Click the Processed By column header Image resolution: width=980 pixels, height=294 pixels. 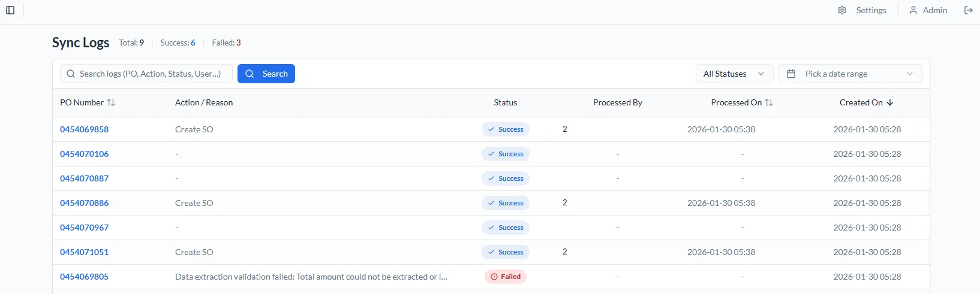(618, 102)
